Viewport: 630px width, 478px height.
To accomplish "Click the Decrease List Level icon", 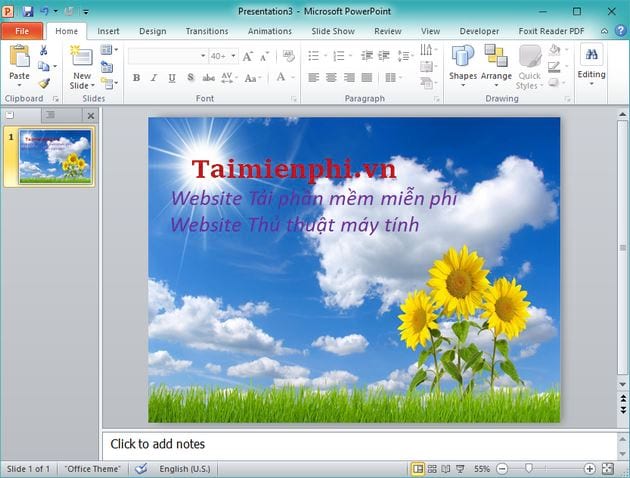I will coord(366,56).
